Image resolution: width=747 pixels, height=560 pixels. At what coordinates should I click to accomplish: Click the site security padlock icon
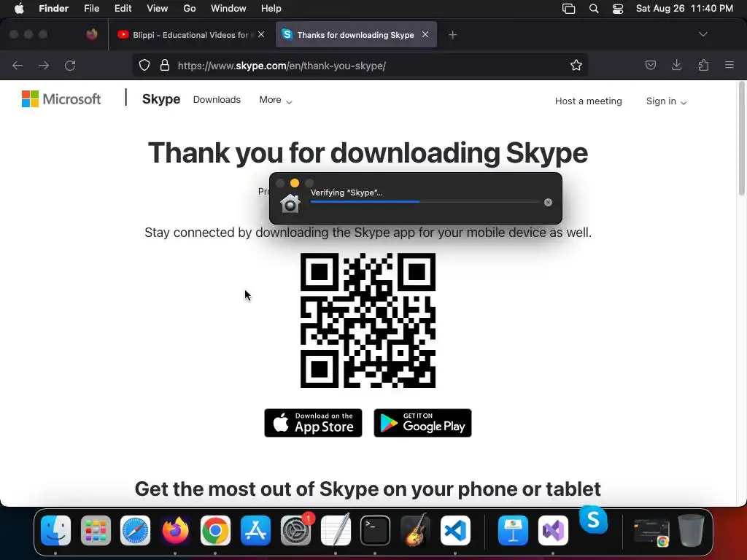point(165,65)
